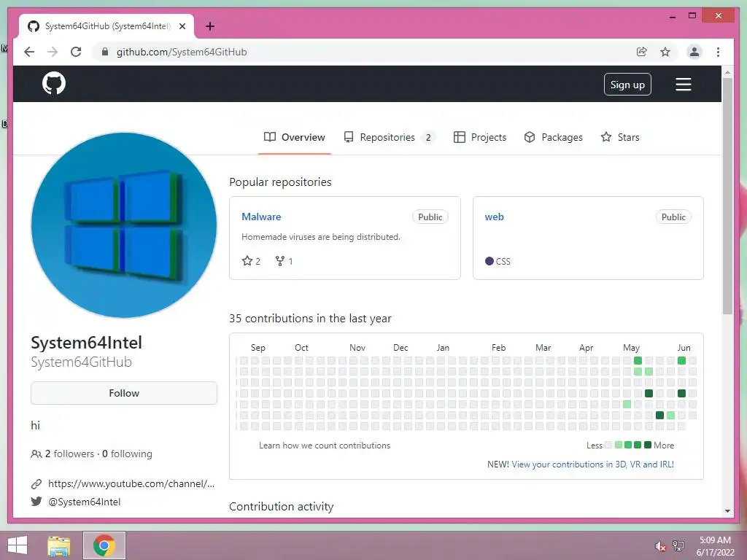Click the link chain icon beside YouTube URL
Viewport: 747px width, 560px height.
[x=36, y=484]
